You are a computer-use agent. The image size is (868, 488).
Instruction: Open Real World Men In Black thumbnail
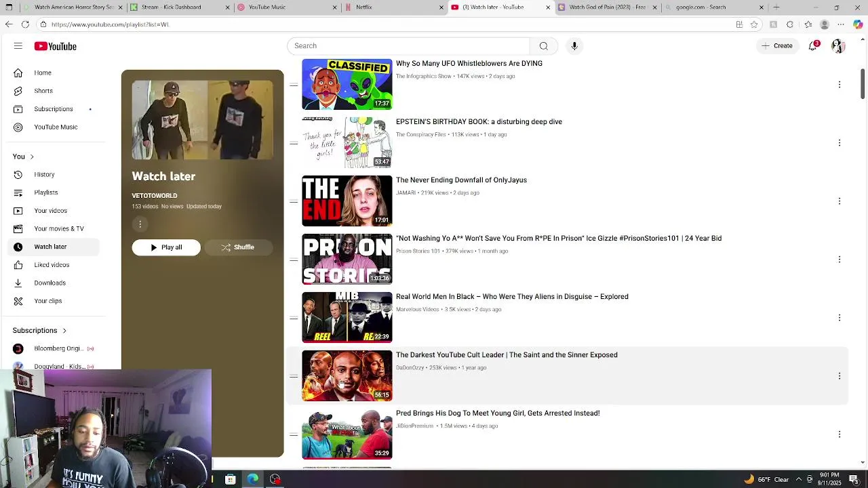pos(347,318)
